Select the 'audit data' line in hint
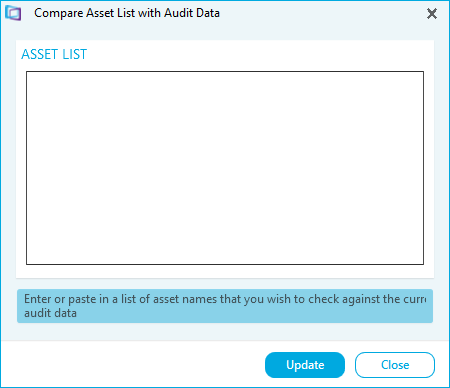The width and height of the screenshot is (450, 388). tap(50, 313)
